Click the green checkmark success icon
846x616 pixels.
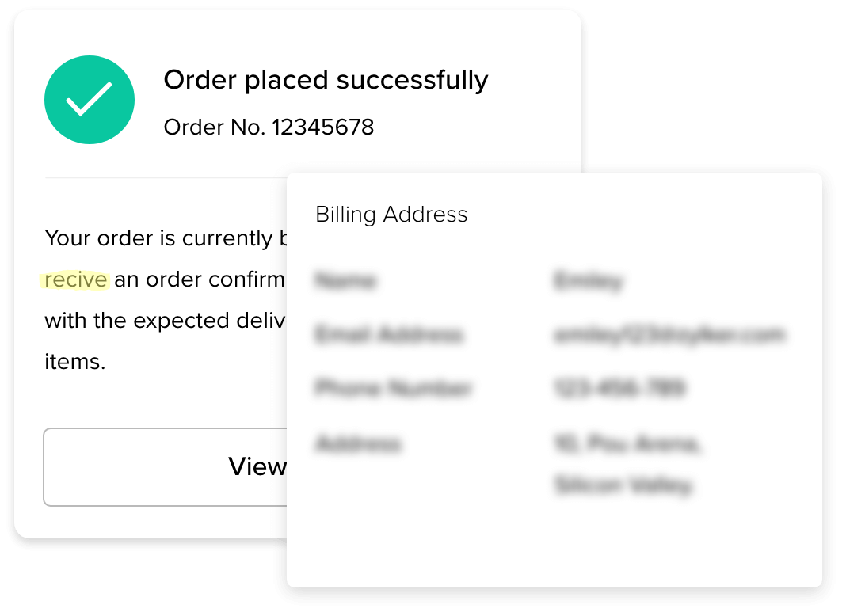pyautogui.click(x=90, y=100)
